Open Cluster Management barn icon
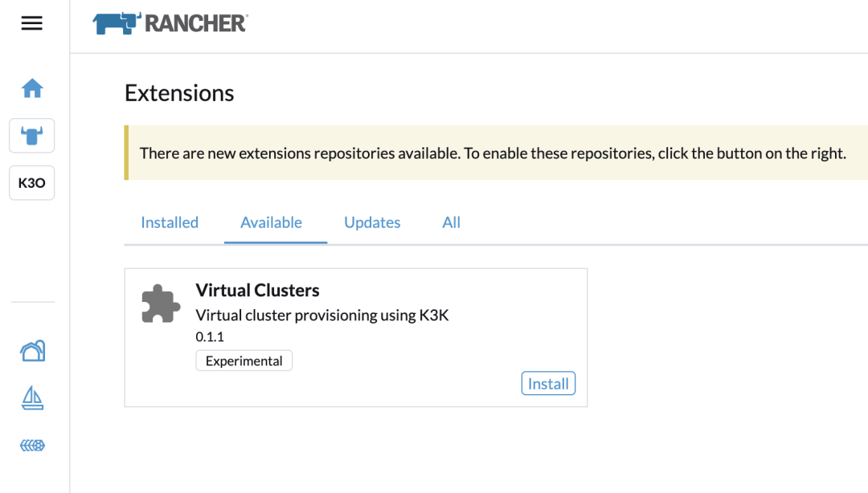Viewport: 868px width, 493px height. click(32, 351)
